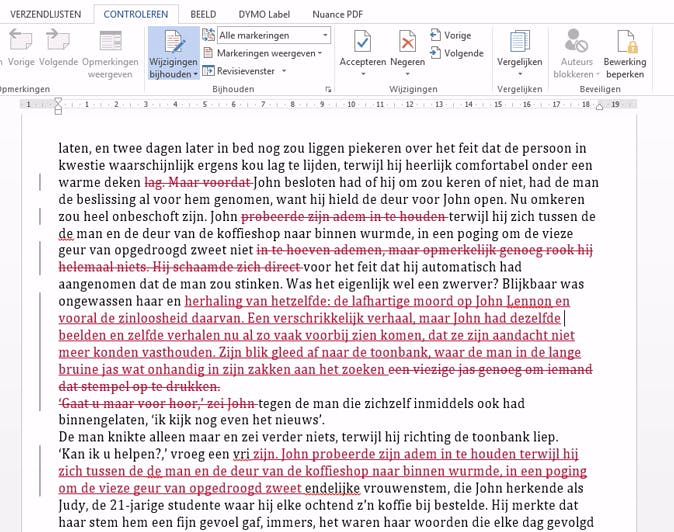Open the Alle markeringen combo box

tap(274, 35)
